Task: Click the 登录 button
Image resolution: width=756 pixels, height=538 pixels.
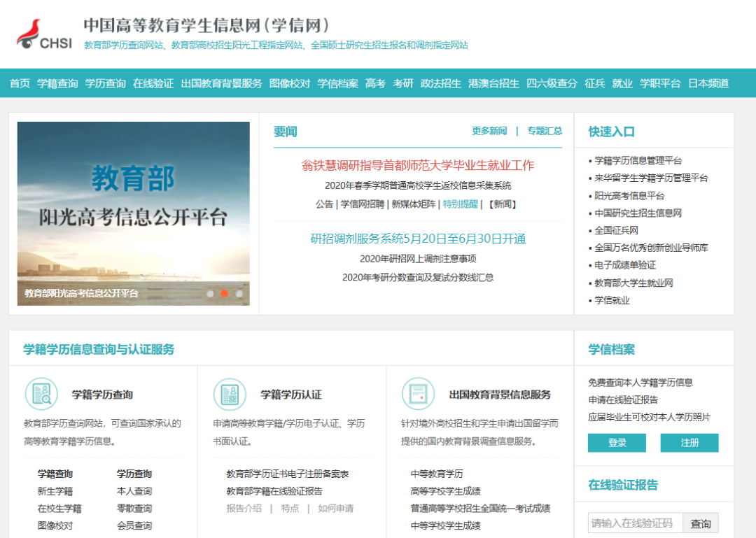Action: (x=617, y=443)
